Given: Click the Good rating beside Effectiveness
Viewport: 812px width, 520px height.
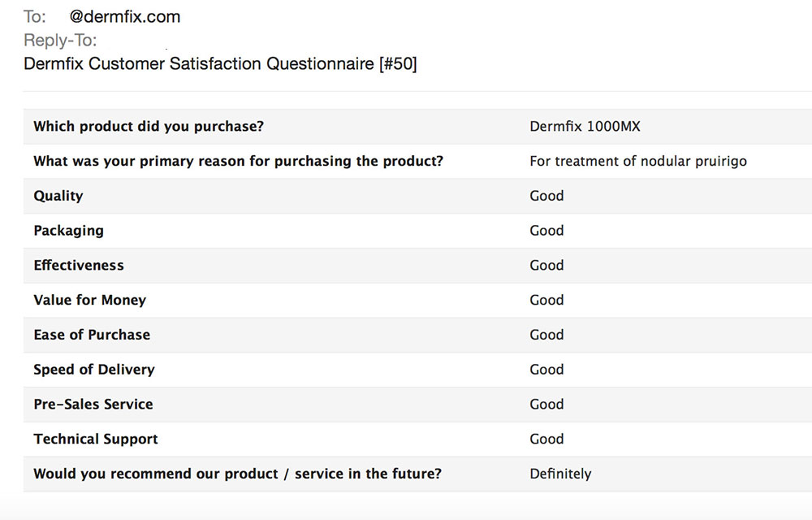Looking at the screenshot, I should [546, 265].
